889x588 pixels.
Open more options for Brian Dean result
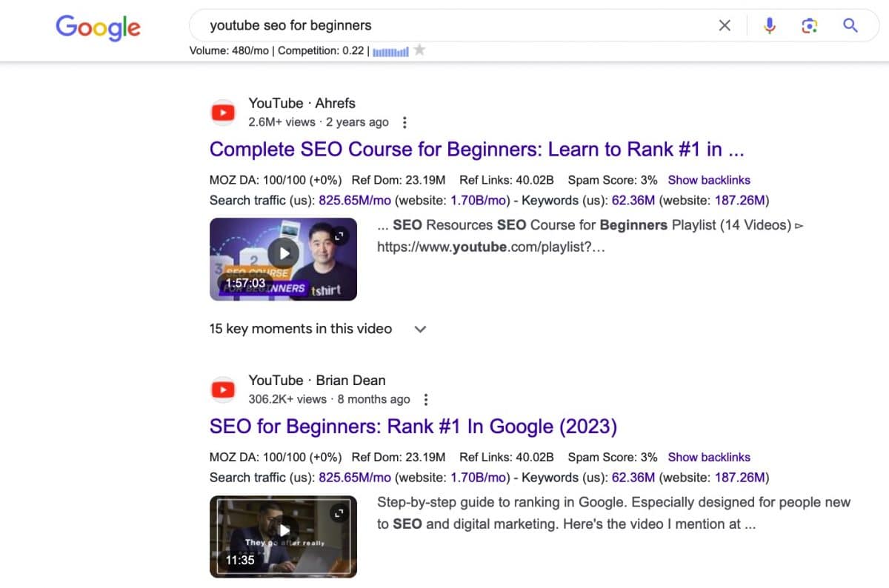coord(425,399)
